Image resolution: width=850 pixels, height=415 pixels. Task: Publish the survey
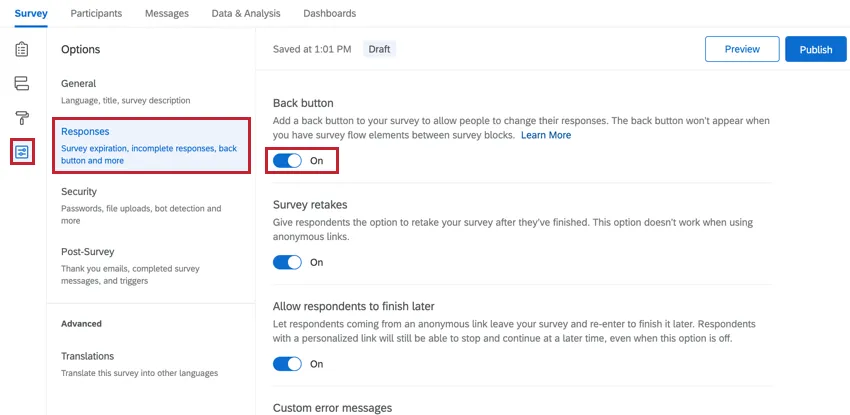[815, 49]
